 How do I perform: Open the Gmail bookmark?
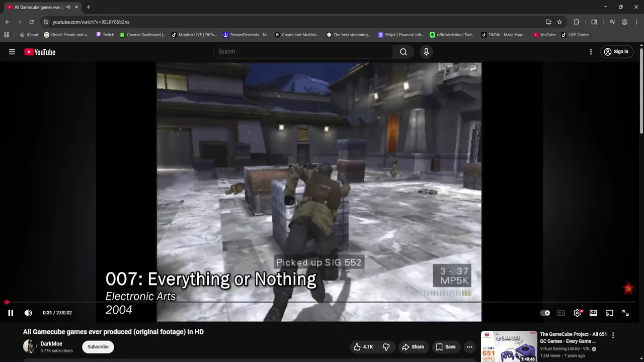pyautogui.click(x=66, y=35)
